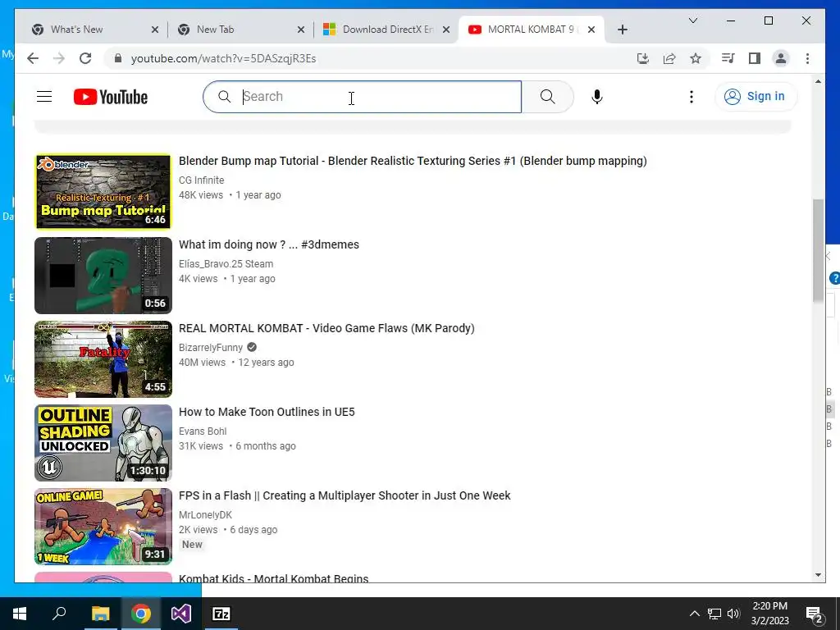
Task: Start voice search with microphone icon
Action: tap(597, 97)
